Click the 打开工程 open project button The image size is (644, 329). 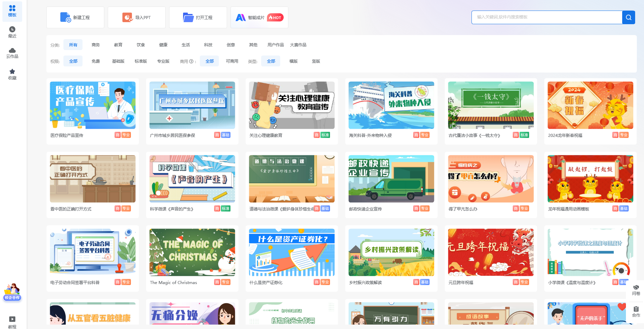(198, 17)
